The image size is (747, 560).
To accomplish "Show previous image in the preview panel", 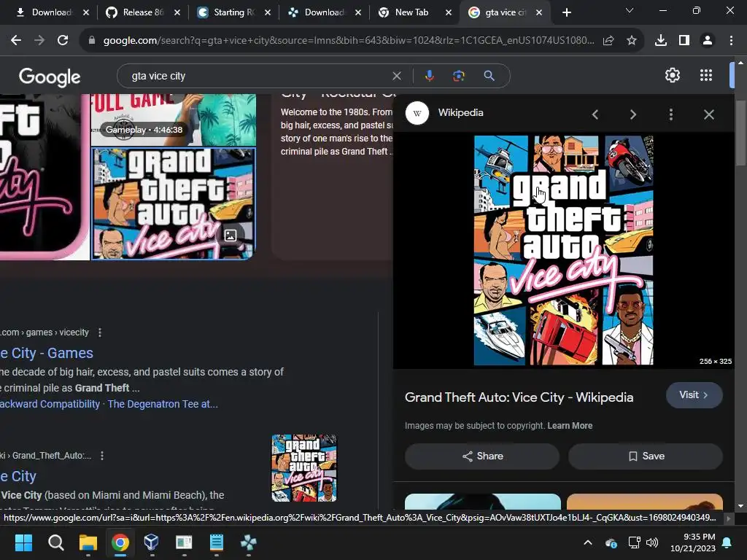I will [595, 114].
